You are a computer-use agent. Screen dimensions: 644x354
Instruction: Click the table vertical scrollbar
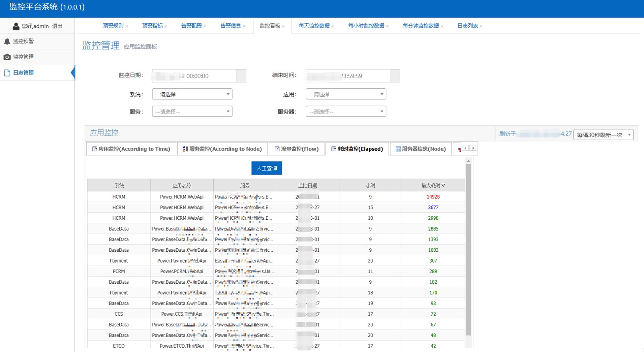point(468,248)
